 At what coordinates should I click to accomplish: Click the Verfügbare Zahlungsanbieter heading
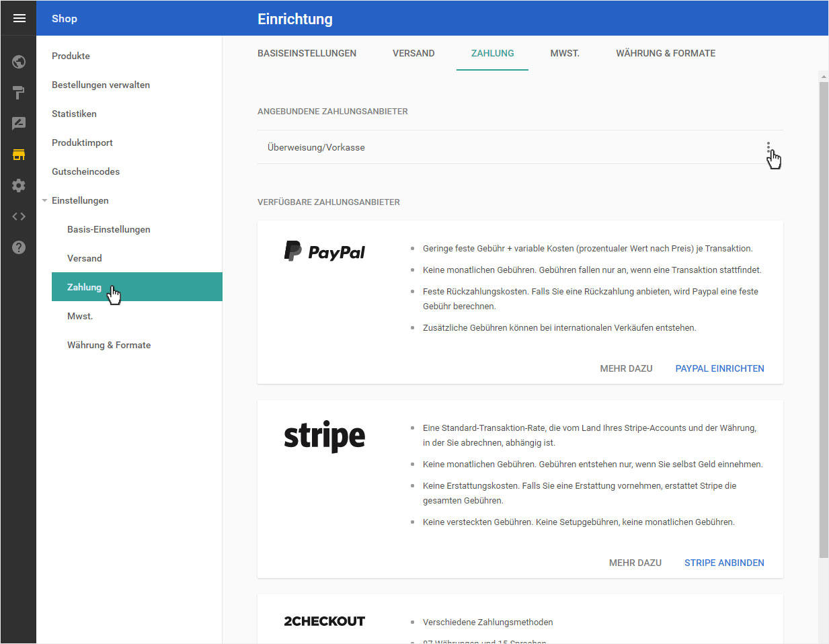(x=329, y=202)
